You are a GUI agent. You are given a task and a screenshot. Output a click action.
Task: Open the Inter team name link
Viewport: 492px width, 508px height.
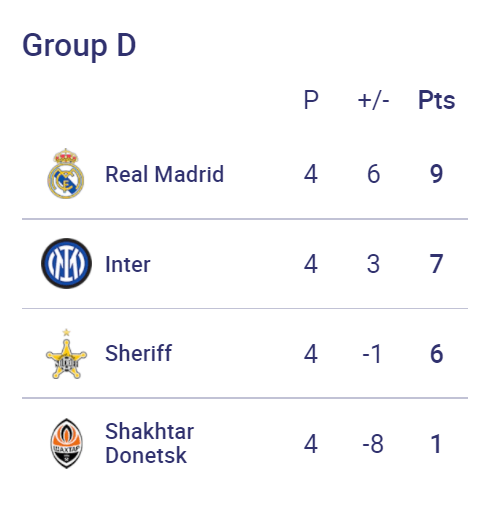(x=128, y=264)
